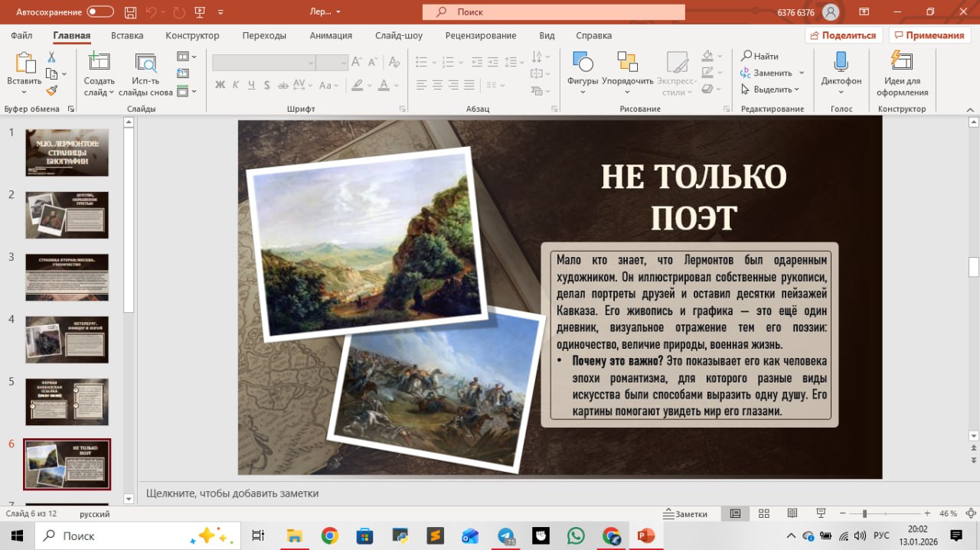Click the Save icon in title bar

coord(129,12)
